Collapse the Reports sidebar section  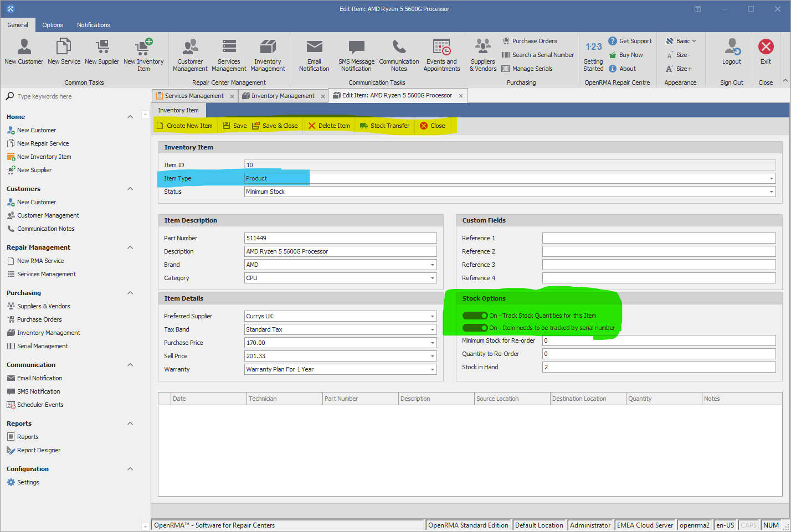130,423
